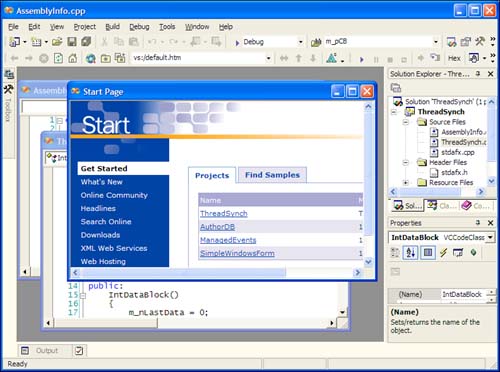Viewport: 500px width, 372px height.
Task: Toggle the Categorized view in Properties
Action: (x=395, y=252)
